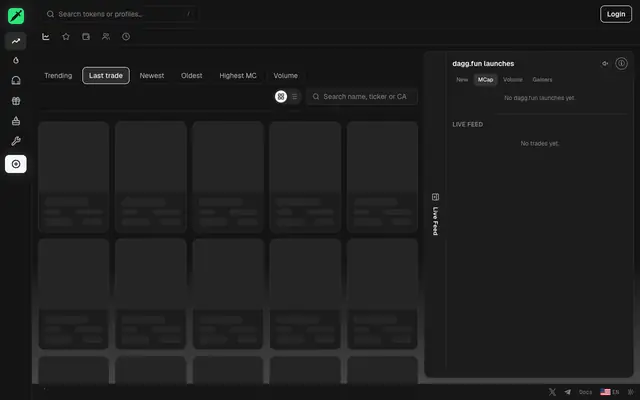Open the trending chart sidebar icon
The width and height of the screenshot is (640, 400).
click(x=16, y=41)
